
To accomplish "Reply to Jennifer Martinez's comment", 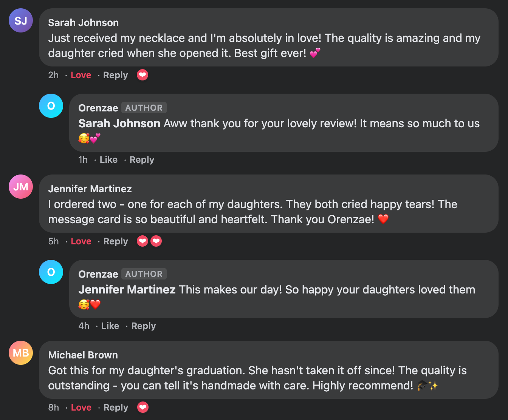I will coord(116,241).
